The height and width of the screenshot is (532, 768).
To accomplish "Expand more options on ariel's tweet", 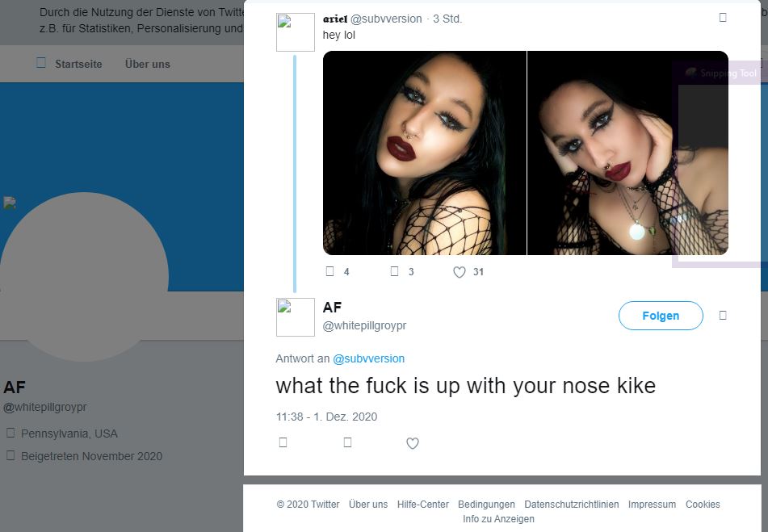I will pos(723,18).
